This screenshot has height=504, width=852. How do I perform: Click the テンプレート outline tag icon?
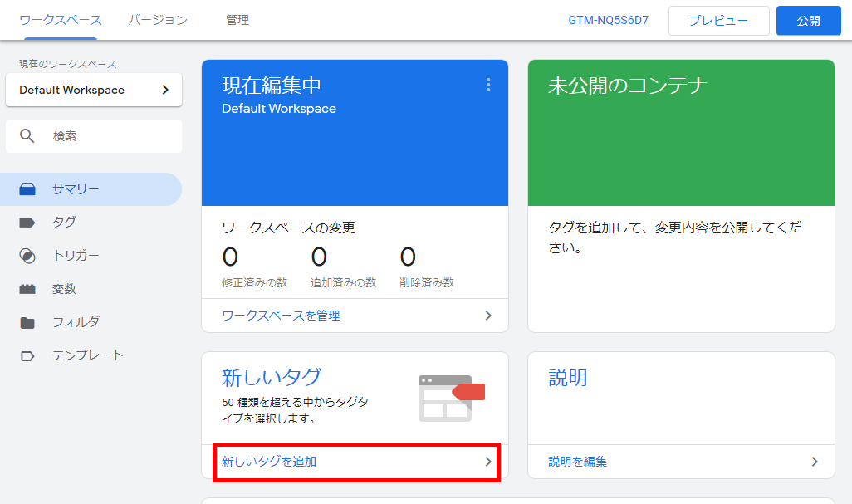coord(27,356)
